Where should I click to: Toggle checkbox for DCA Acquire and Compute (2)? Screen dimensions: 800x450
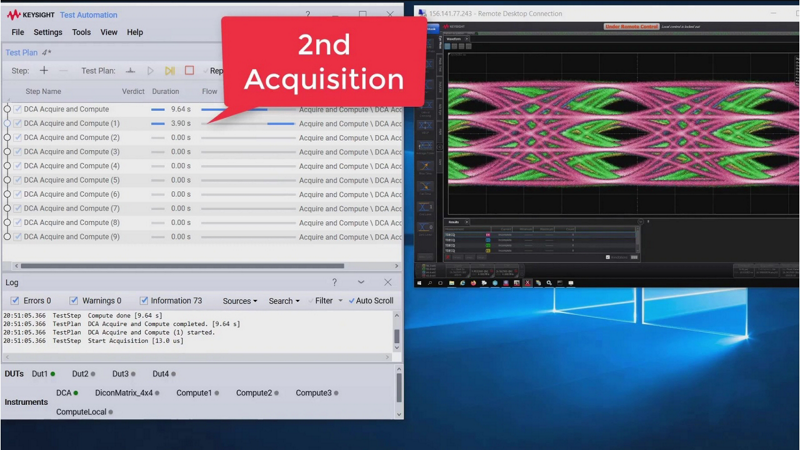point(18,138)
